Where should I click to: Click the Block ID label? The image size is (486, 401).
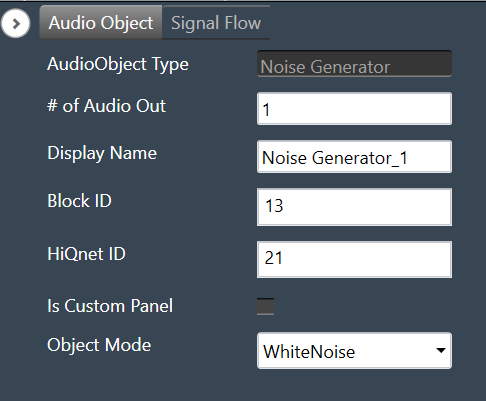tap(79, 201)
